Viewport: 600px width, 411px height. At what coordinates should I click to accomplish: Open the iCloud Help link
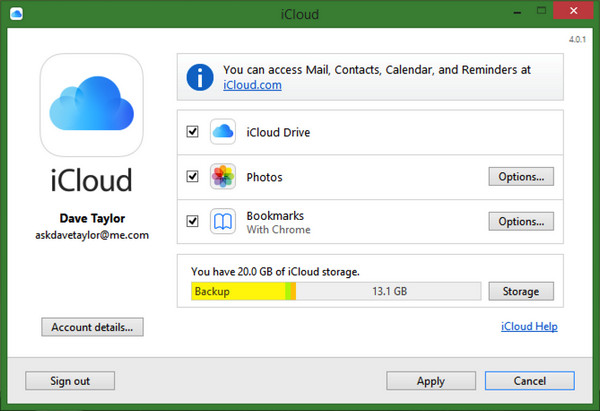click(529, 326)
